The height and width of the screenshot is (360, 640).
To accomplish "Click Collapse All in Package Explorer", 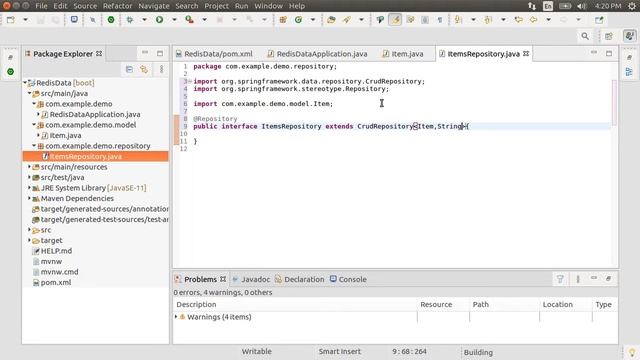I will click(129, 69).
